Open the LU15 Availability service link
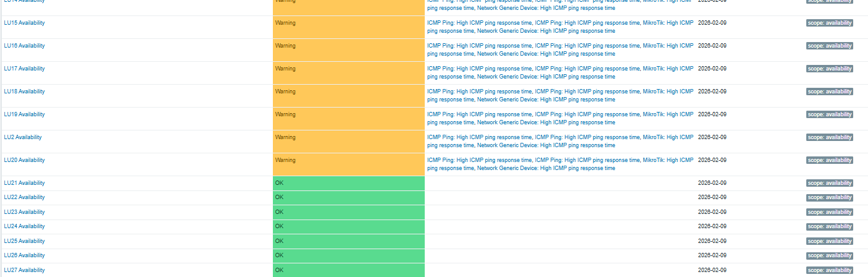 pyautogui.click(x=24, y=23)
